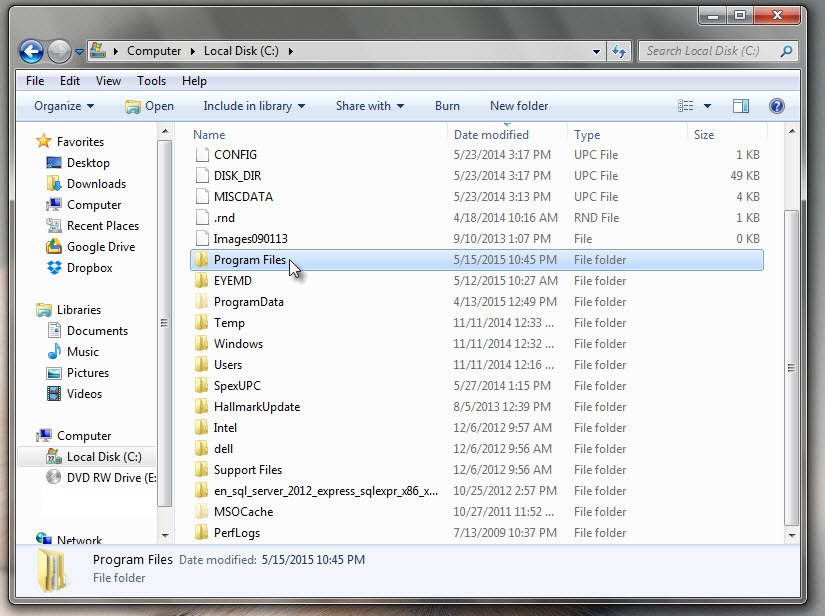Select the CONFIG file icon

coord(202,155)
